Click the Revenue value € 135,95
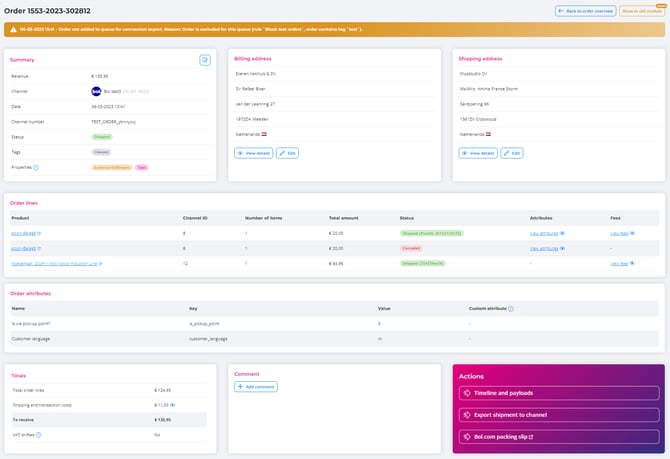 [x=100, y=76]
